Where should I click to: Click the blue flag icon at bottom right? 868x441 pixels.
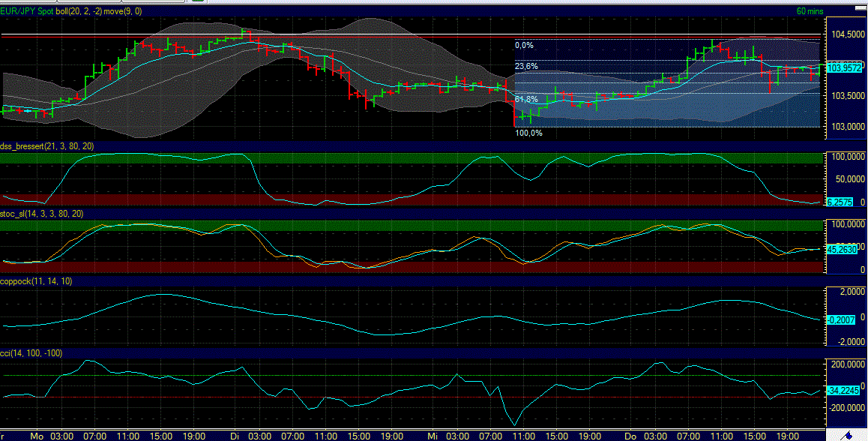(x=849, y=435)
